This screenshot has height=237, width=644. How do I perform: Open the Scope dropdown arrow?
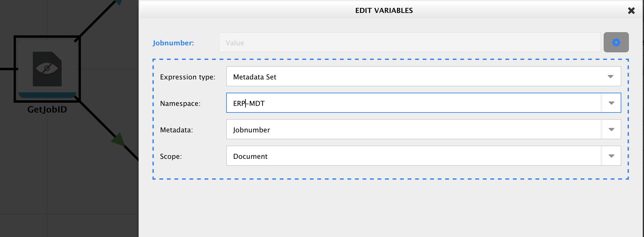611,156
